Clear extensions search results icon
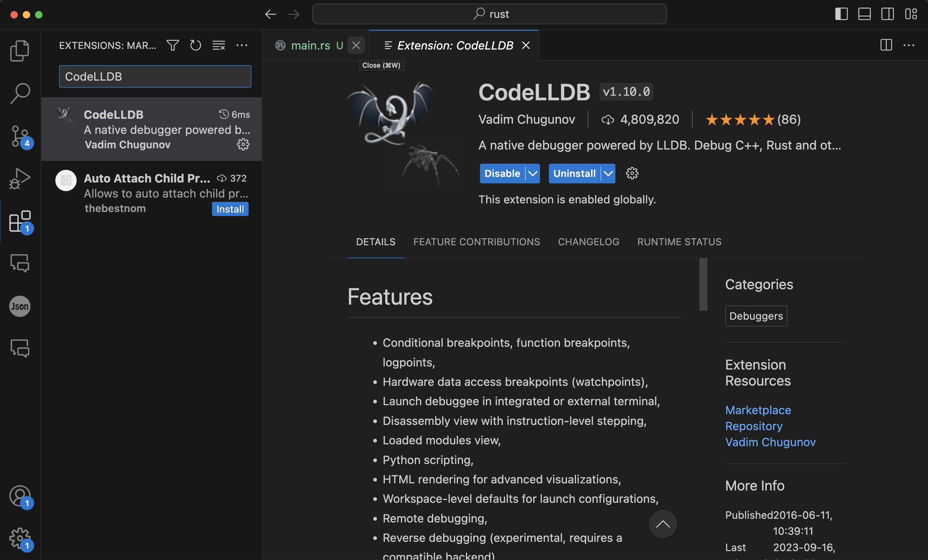 point(218,46)
